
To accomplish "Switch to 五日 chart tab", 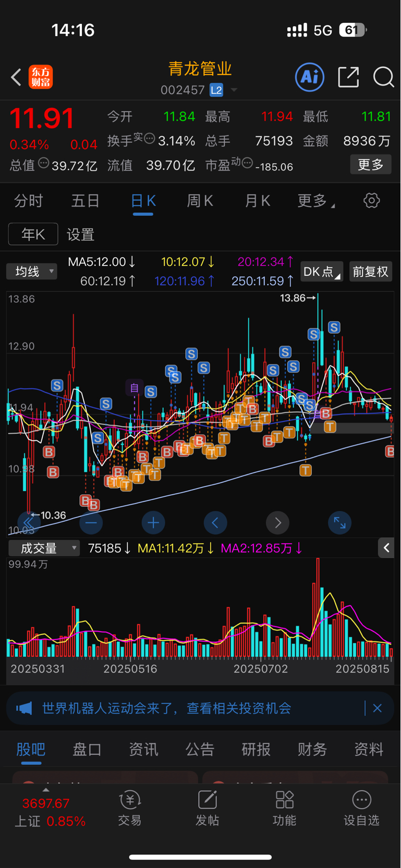I will click(86, 201).
